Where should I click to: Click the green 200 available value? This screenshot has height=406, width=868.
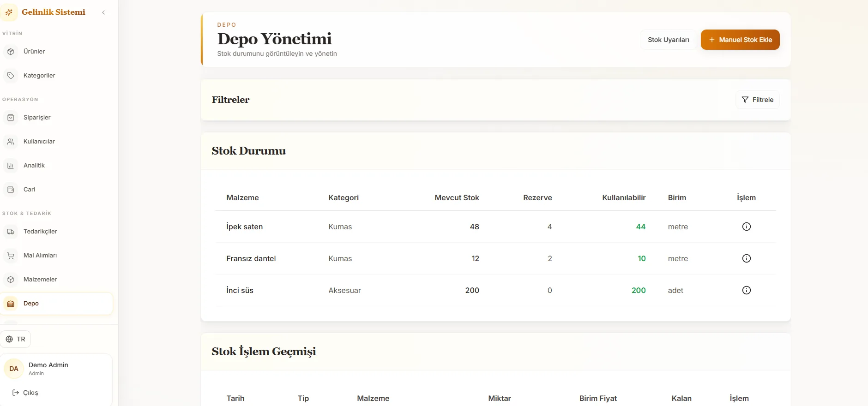639,290
